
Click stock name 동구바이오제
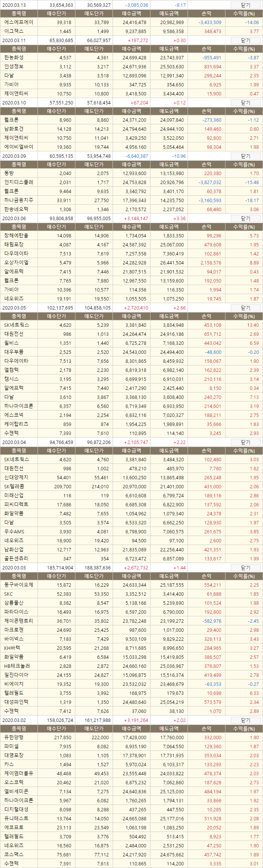tap(19, 585)
